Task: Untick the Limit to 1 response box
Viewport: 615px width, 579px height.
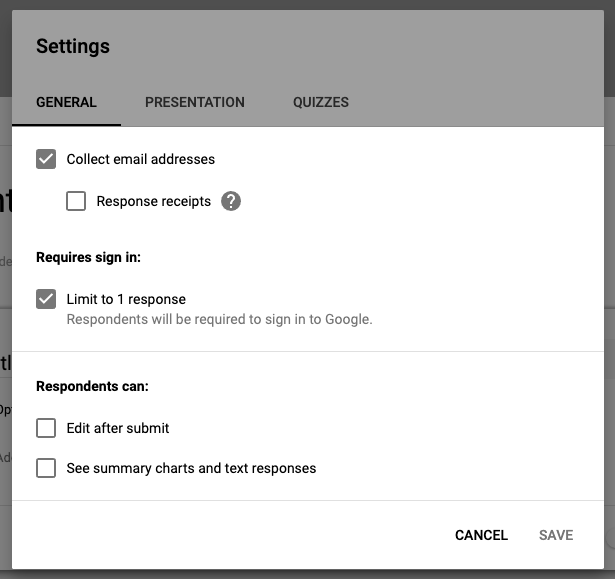Action: (46, 299)
